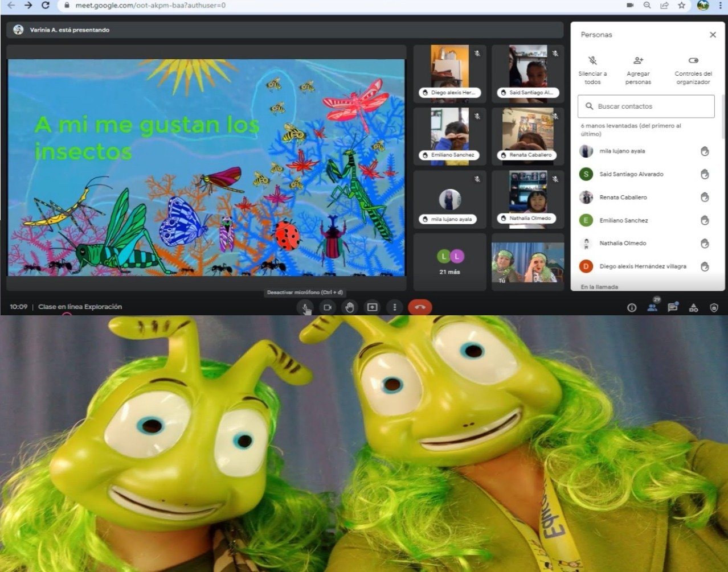
Task: Click the people icon with 29 badge
Action: coord(652,307)
